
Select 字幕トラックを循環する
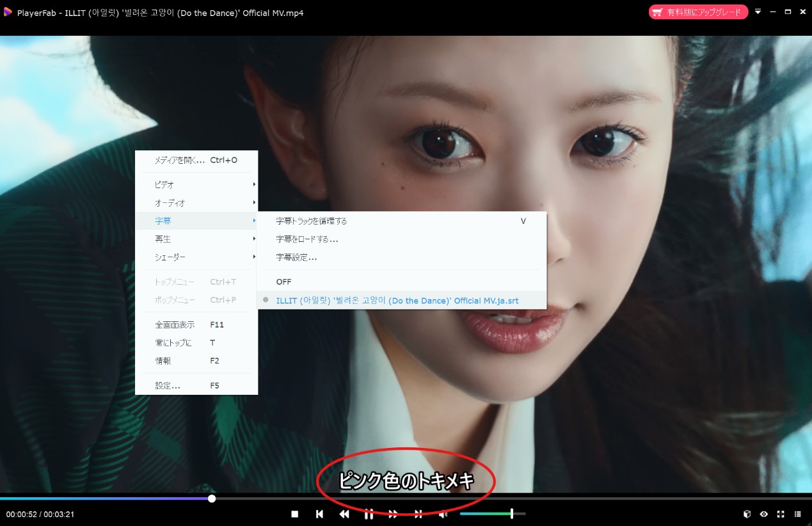tap(402, 221)
